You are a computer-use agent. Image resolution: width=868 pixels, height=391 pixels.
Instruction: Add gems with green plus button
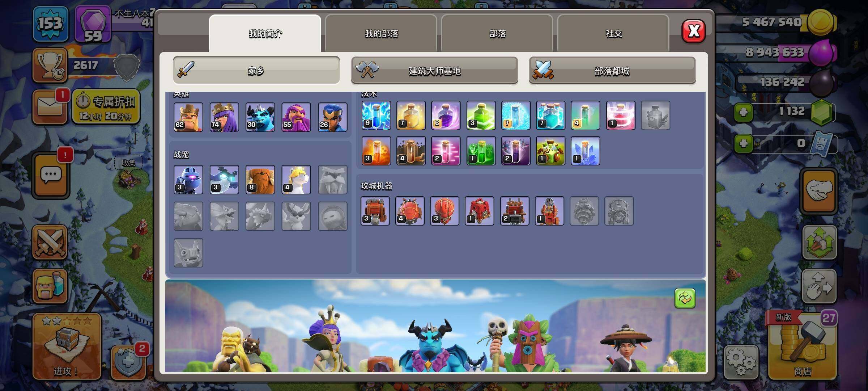[x=744, y=112]
